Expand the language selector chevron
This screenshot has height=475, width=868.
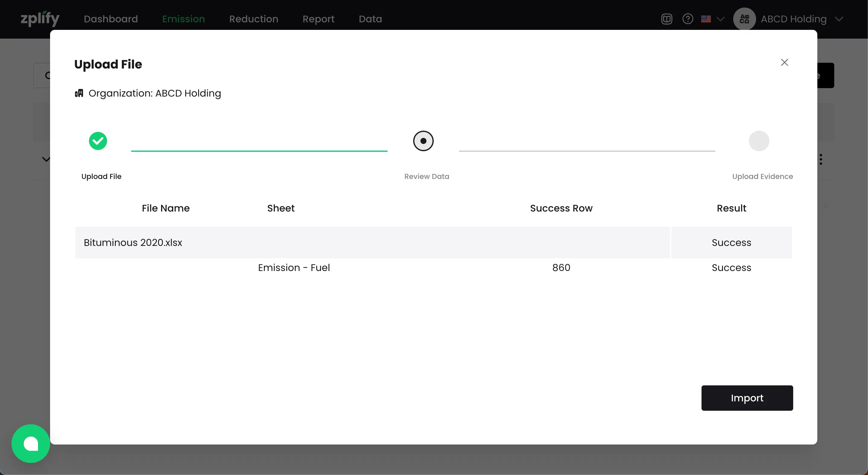tap(720, 19)
